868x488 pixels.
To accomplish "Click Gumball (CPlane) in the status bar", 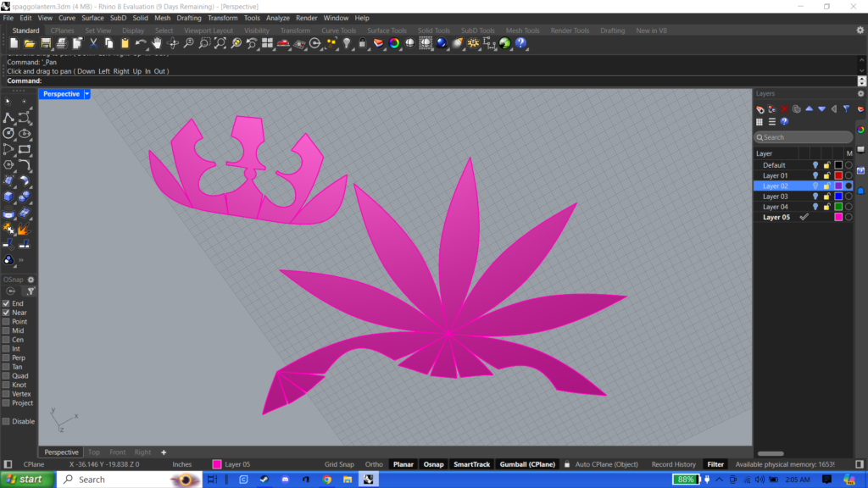I will (527, 464).
